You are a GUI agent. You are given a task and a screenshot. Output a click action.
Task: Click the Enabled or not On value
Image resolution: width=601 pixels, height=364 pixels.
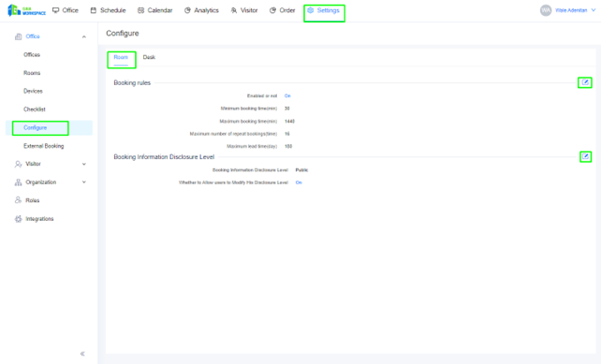(287, 95)
